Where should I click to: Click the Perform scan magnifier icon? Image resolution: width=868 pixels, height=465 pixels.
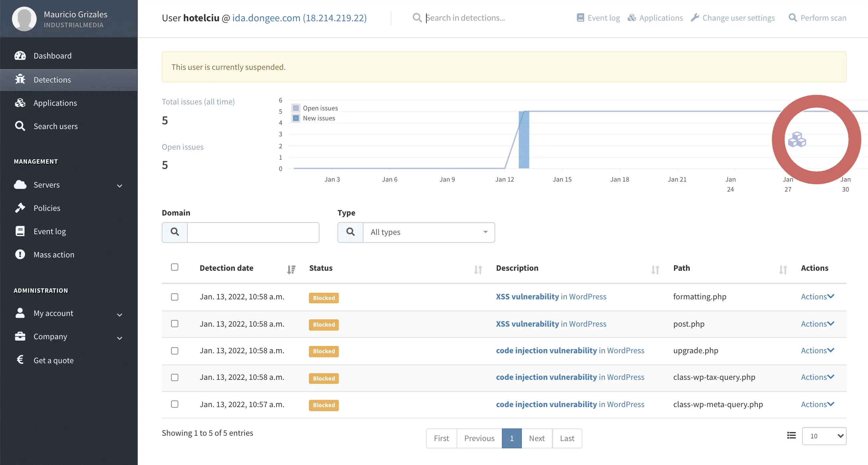pyautogui.click(x=793, y=18)
